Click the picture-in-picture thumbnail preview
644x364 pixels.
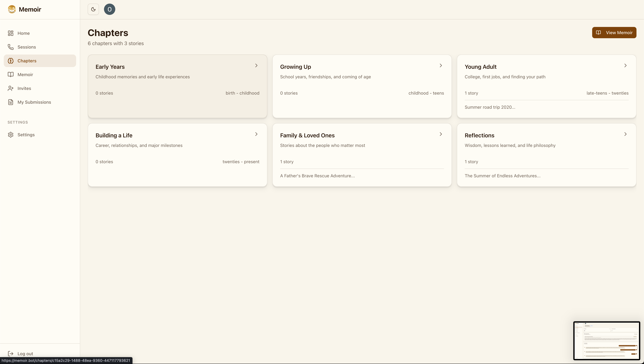tap(607, 341)
